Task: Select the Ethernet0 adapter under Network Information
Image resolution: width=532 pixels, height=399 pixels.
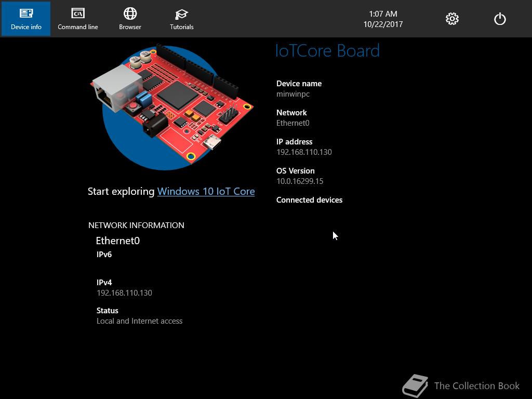Action: pos(118,241)
